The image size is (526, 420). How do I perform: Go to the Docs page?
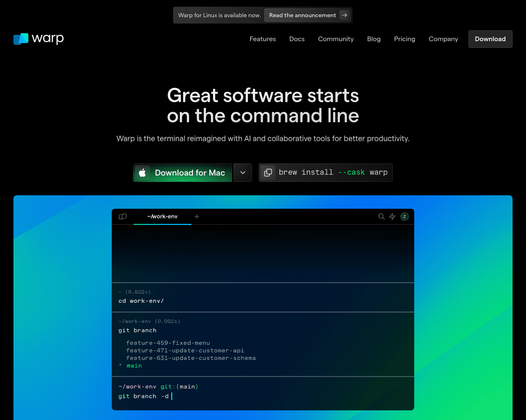(297, 39)
